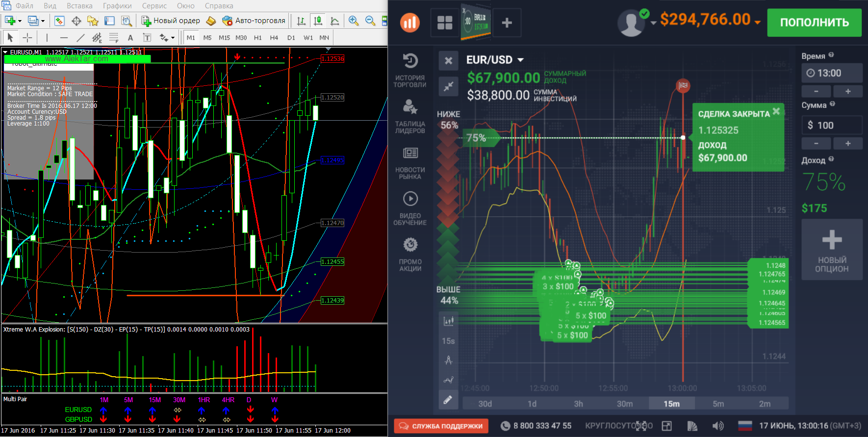This screenshot has width=868, height=437.
Task: Select the M1 timeframe button
Action: 191,37
